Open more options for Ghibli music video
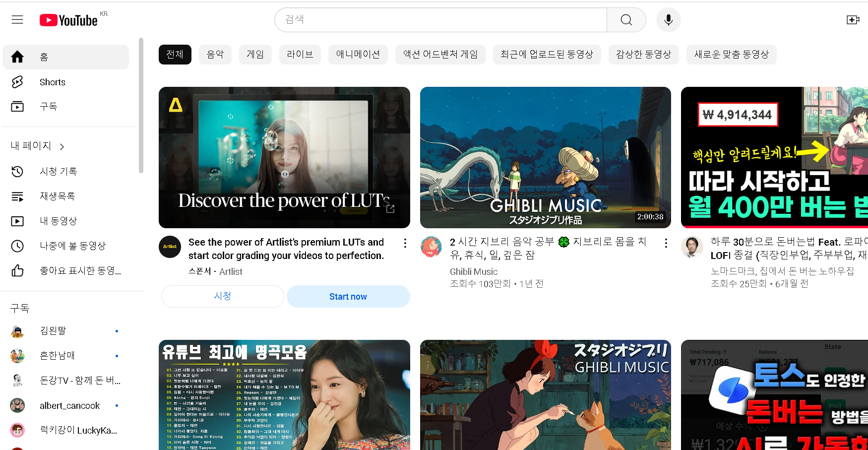 click(x=666, y=243)
